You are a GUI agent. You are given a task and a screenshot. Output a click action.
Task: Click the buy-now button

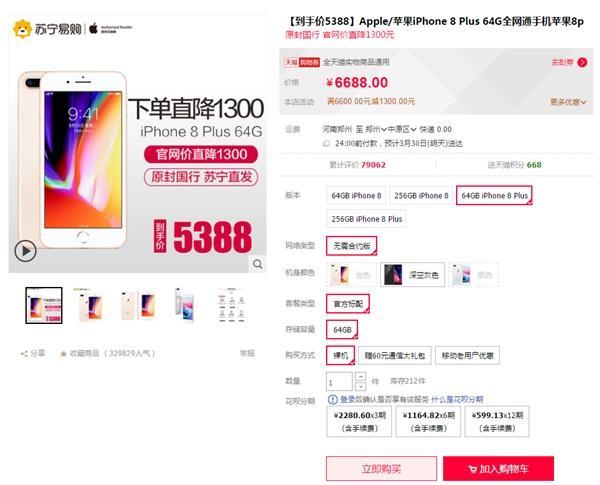(381, 469)
